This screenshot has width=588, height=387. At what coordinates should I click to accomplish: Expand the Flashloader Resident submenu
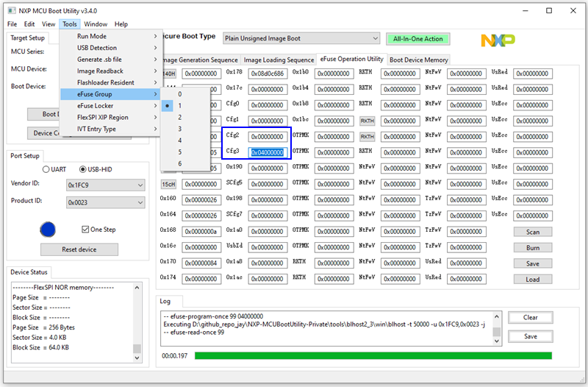112,82
